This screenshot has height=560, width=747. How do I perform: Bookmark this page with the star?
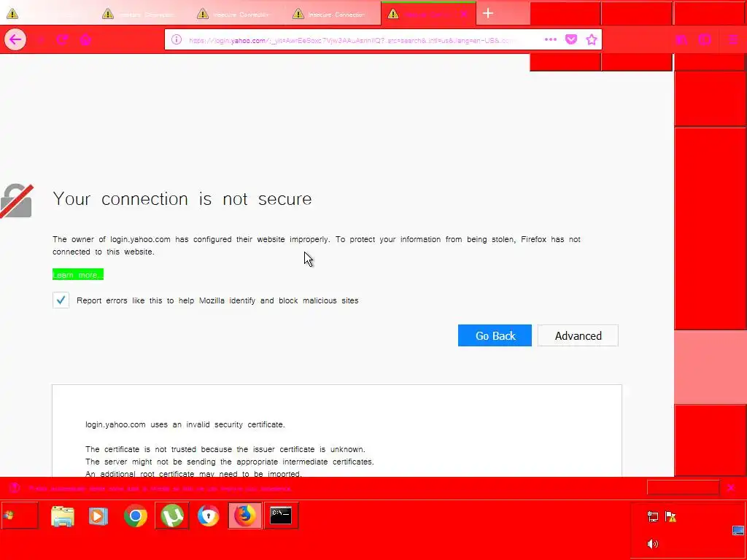(591, 39)
